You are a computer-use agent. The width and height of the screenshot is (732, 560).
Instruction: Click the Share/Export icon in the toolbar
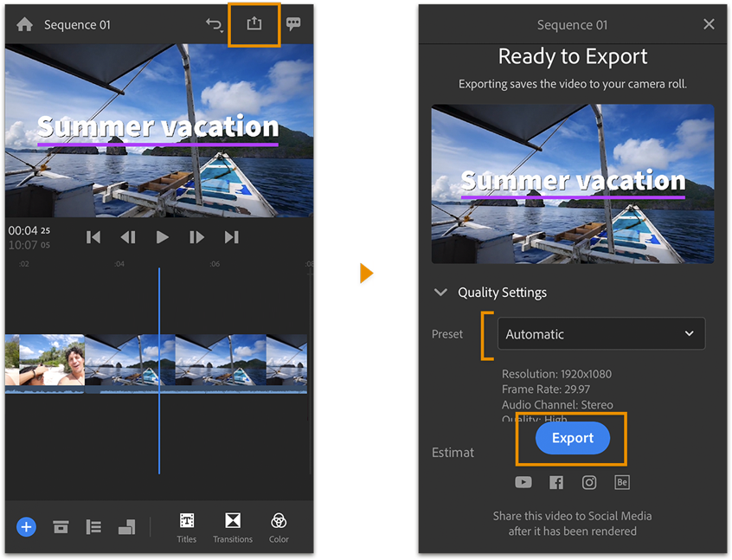(254, 24)
